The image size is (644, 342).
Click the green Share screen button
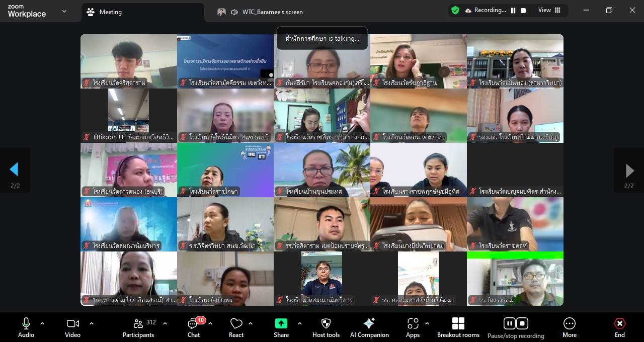281,327
